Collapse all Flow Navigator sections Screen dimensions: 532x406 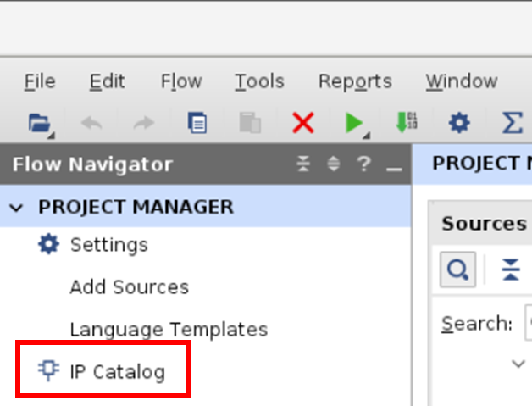coord(303,164)
